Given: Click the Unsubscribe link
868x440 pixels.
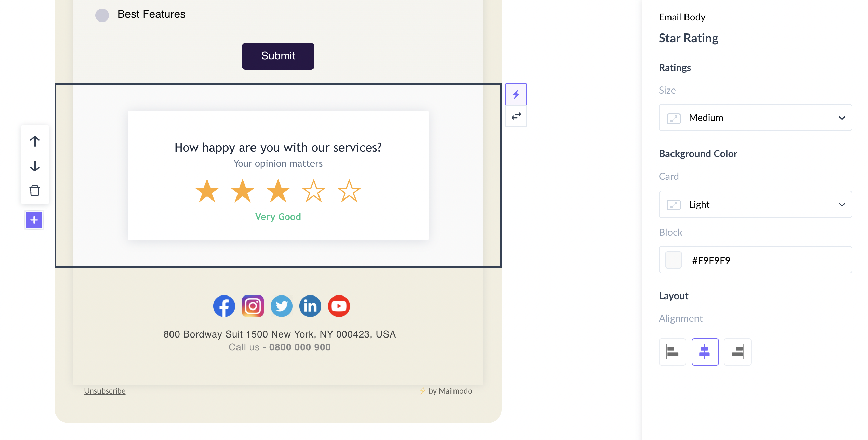Looking at the screenshot, I should coord(104,390).
